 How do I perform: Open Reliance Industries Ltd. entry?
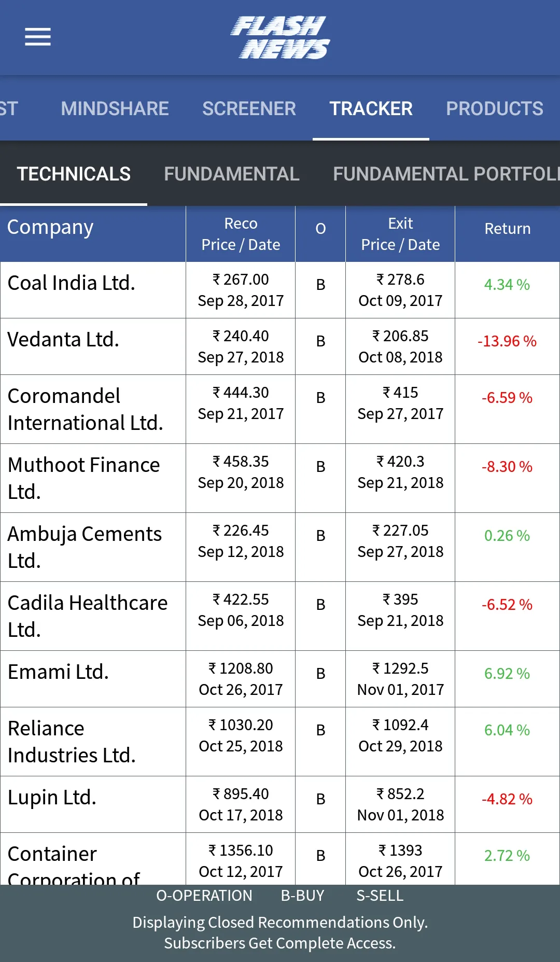[280, 742]
